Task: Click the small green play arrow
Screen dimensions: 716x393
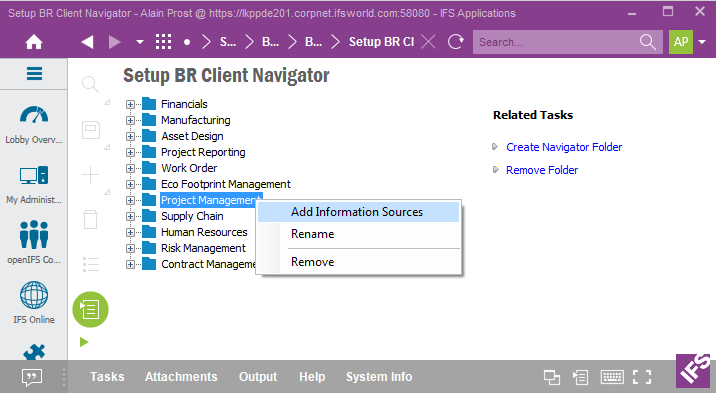Action: (84, 342)
